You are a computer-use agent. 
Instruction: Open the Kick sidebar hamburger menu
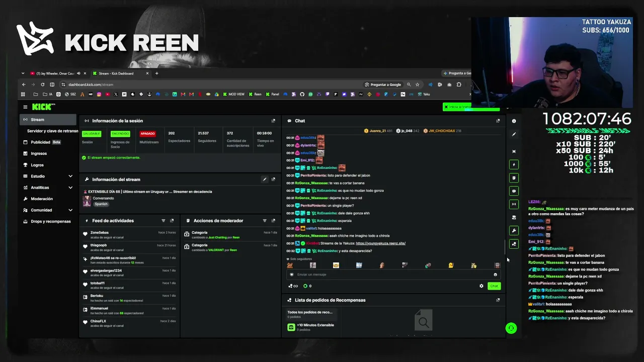click(25, 107)
